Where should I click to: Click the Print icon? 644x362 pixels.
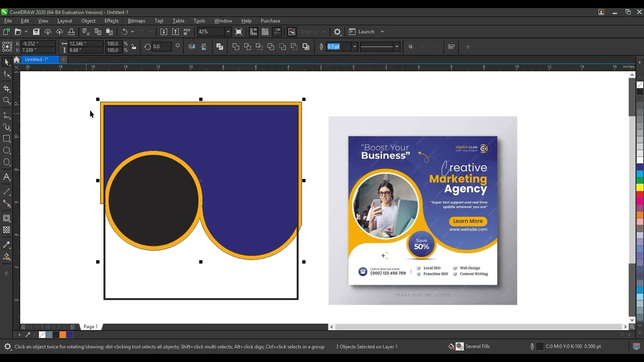(71, 32)
